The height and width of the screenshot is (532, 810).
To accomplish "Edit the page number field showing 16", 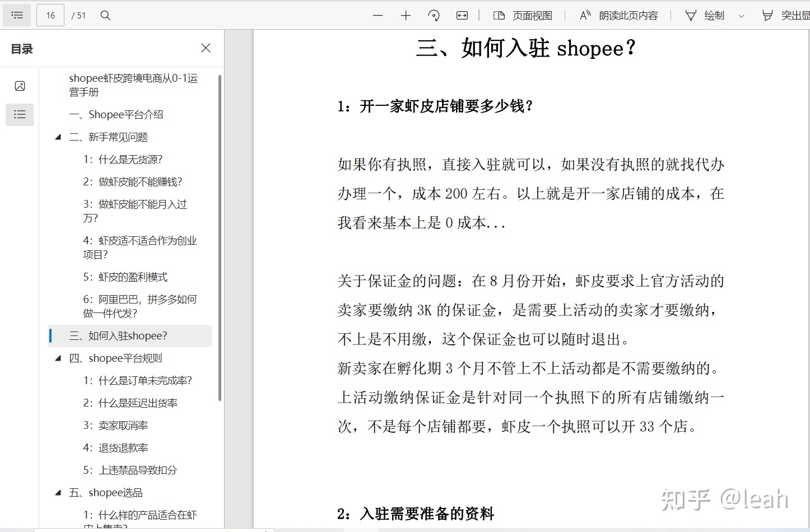I will click(50, 16).
